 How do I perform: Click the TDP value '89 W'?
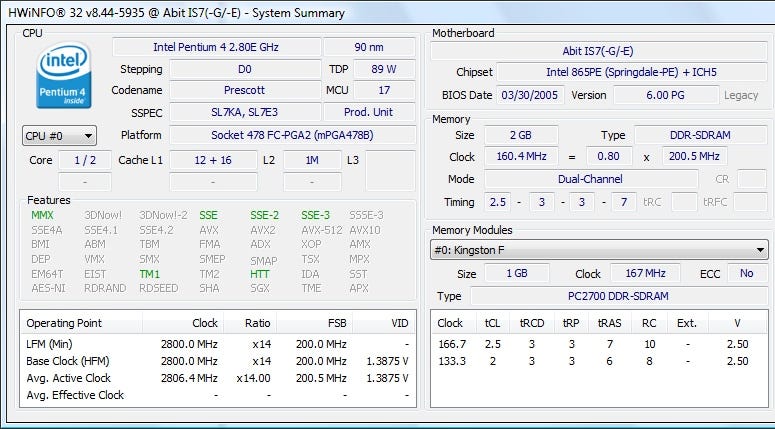point(384,69)
